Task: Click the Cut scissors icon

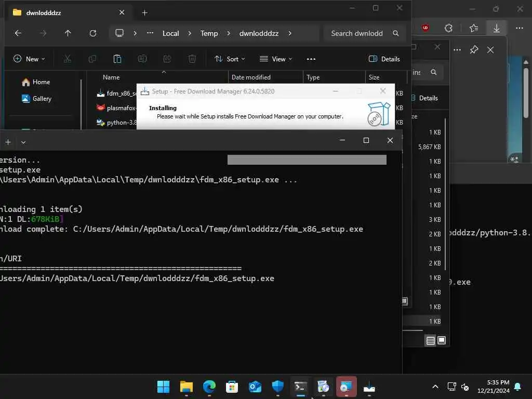Action: (68, 59)
